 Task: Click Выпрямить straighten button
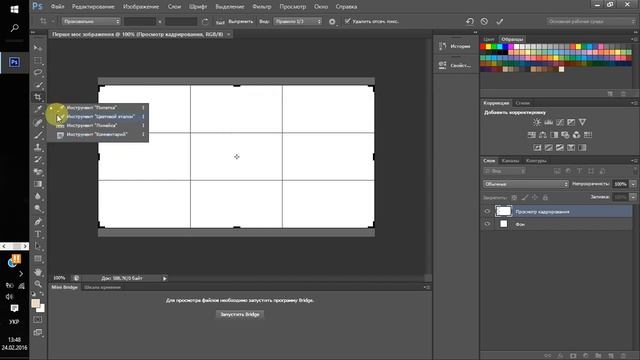pyautogui.click(x=236, y=21)
